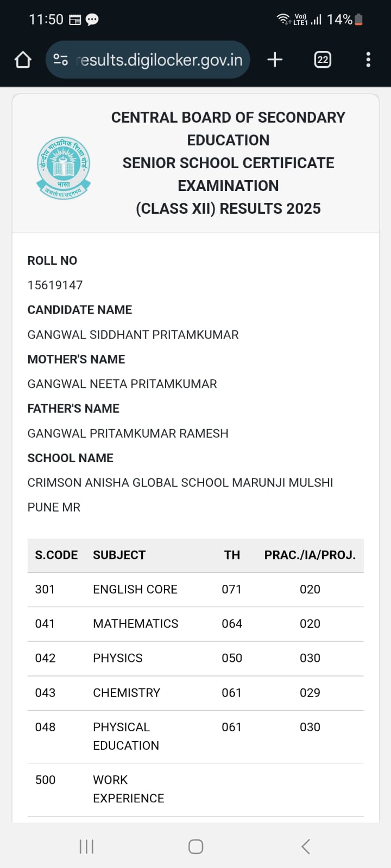Open the tab switcher showing 22 tabs
The height and width of the screenshot is (868, 391).
pyautogui.click(x=323, y=60)
